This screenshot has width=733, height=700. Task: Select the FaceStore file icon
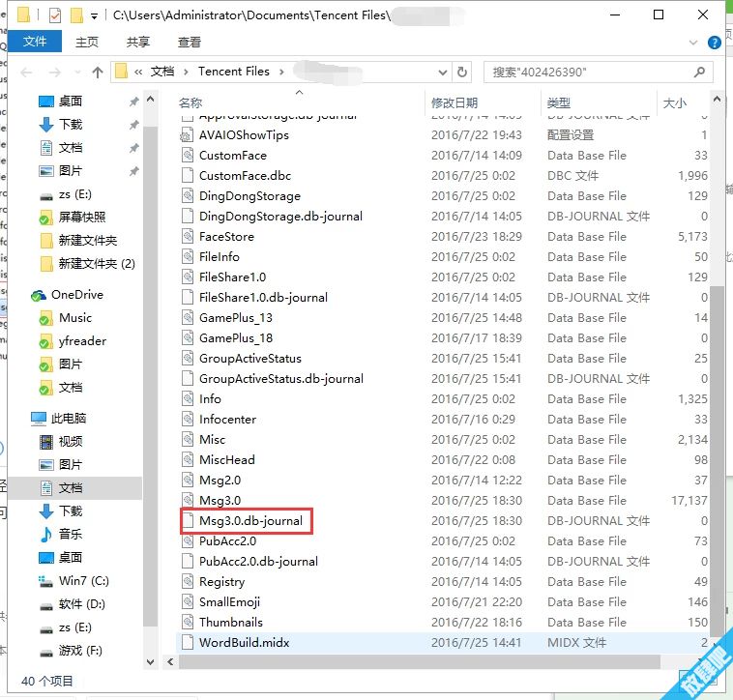(187, 237)
